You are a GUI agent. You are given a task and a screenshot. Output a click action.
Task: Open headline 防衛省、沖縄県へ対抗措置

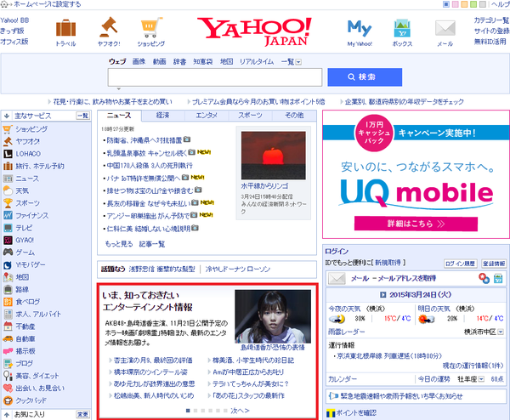[144, 140]
